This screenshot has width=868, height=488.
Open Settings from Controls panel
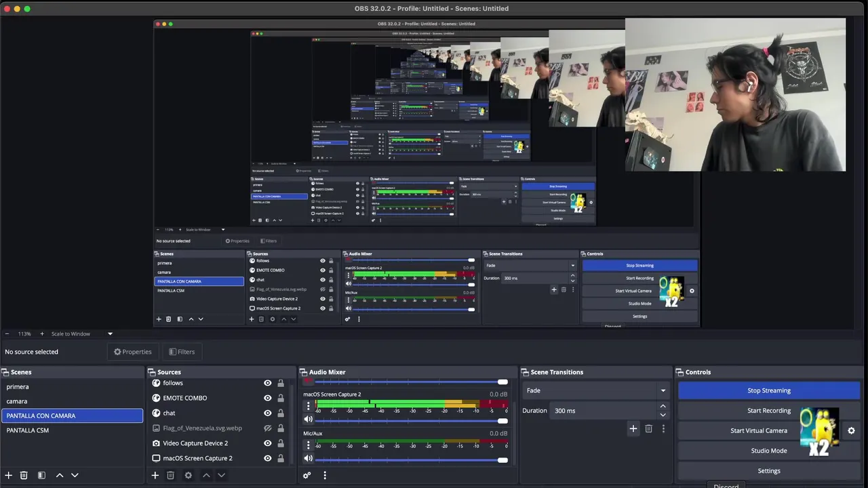[769, 471]
